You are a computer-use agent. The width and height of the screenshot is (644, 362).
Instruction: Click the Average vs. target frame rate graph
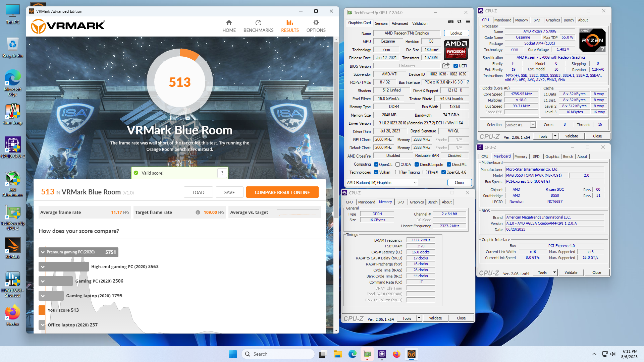pyautogui.click(x=298, y=212)
